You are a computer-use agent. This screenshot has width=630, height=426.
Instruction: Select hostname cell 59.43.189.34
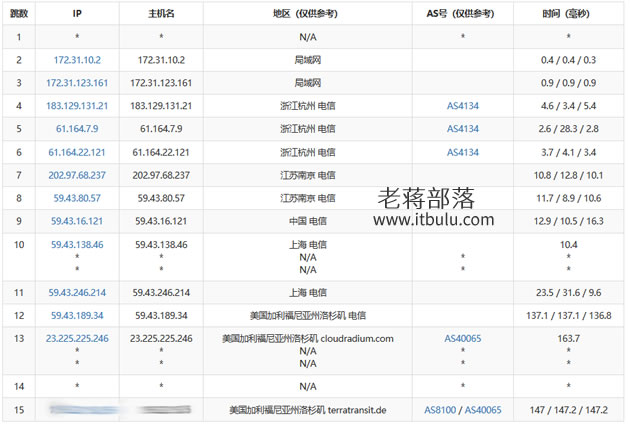[161, 315]
